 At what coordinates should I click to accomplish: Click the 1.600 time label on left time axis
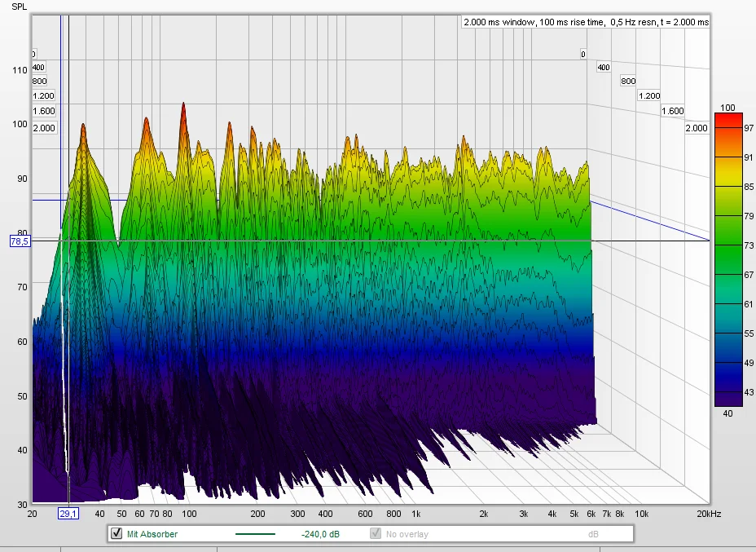pos(44,111)
